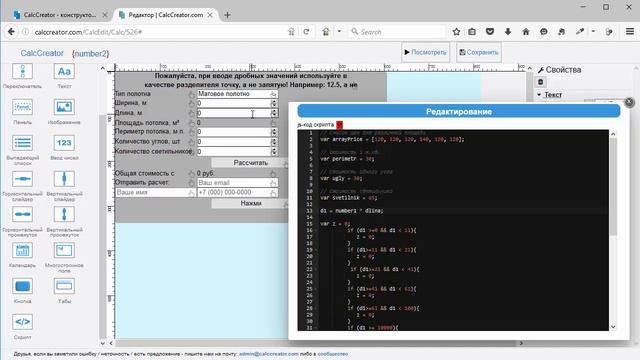Open the clipboard bookmarks list icon
Screen dimensions: 640x360
click(472, 32)
